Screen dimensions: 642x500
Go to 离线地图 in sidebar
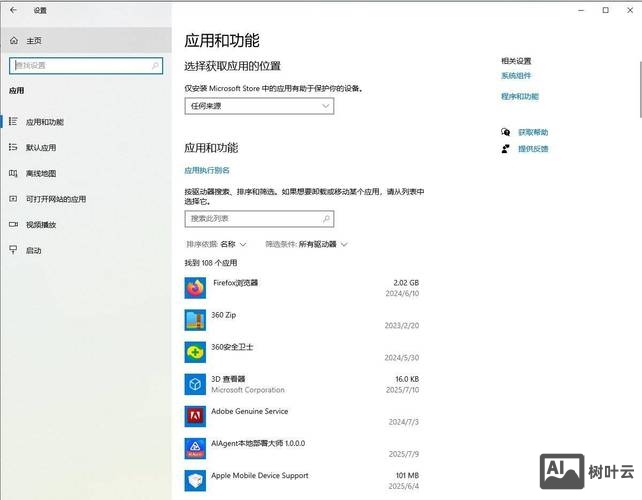(41, 173)
